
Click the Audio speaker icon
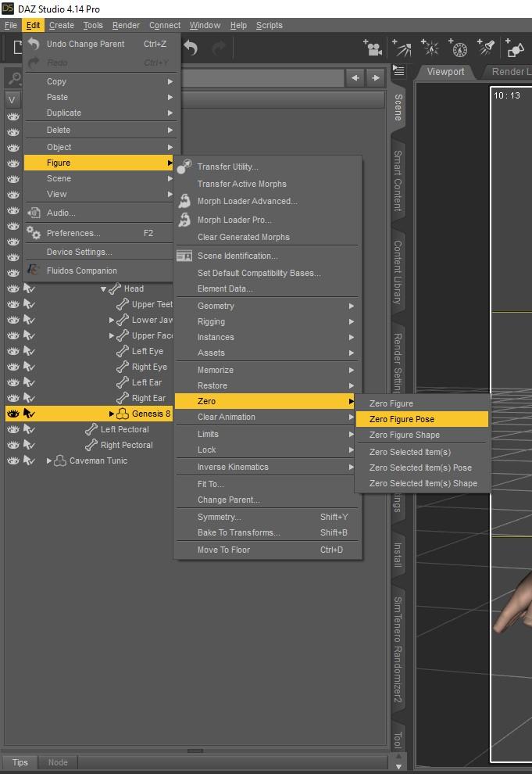point(34,213)
